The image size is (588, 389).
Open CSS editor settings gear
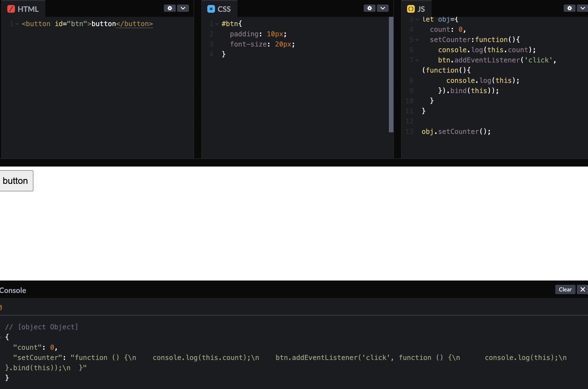(369, 8)
